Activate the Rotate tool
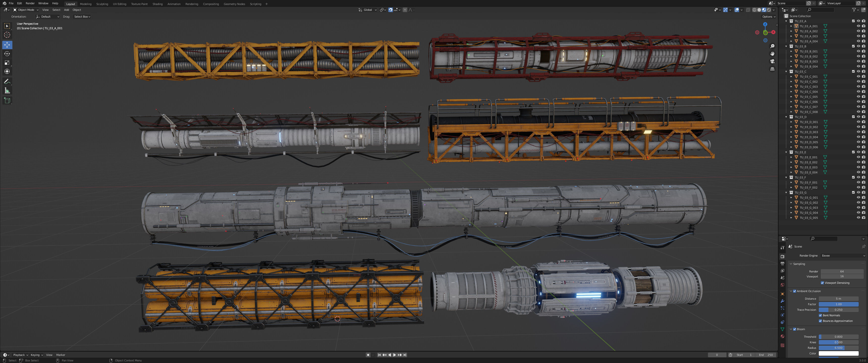 coord(7,53)
